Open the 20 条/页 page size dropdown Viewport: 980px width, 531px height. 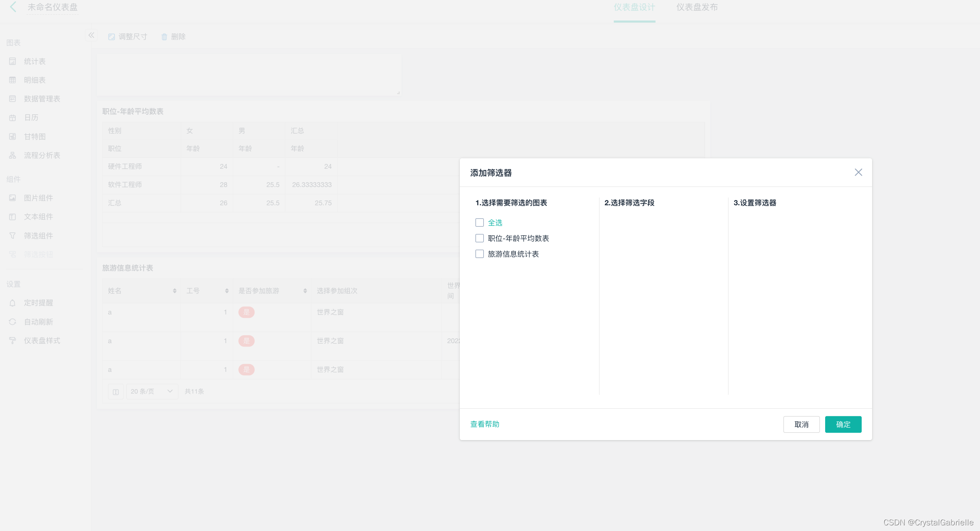click(x=151, y=391)
